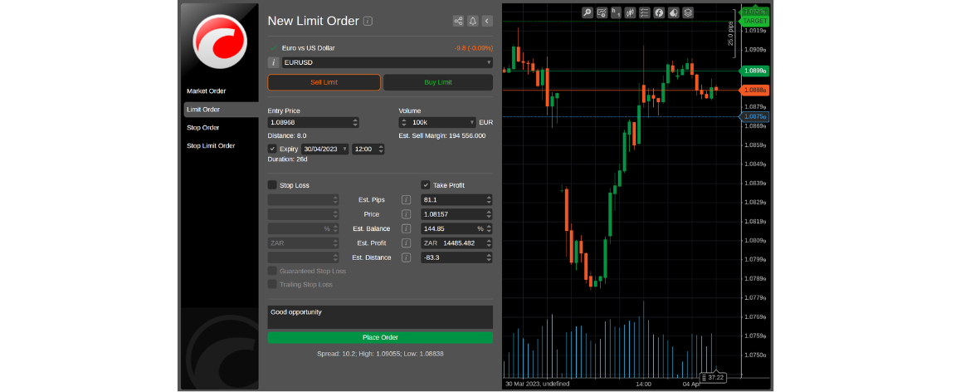Click the orange 1.0888 price marker

tap(754, 90)
